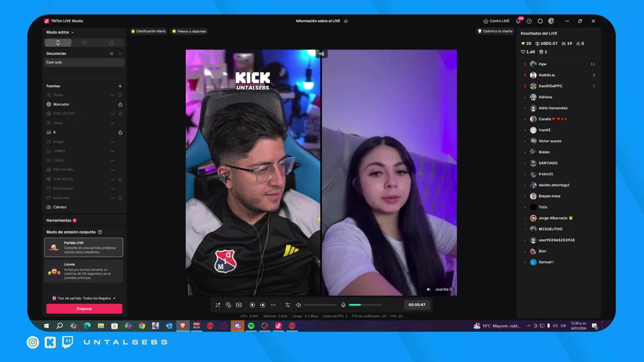Open the three-dots more options in toolbar
Screen dimensions: 644x362
tap(273, 305)
